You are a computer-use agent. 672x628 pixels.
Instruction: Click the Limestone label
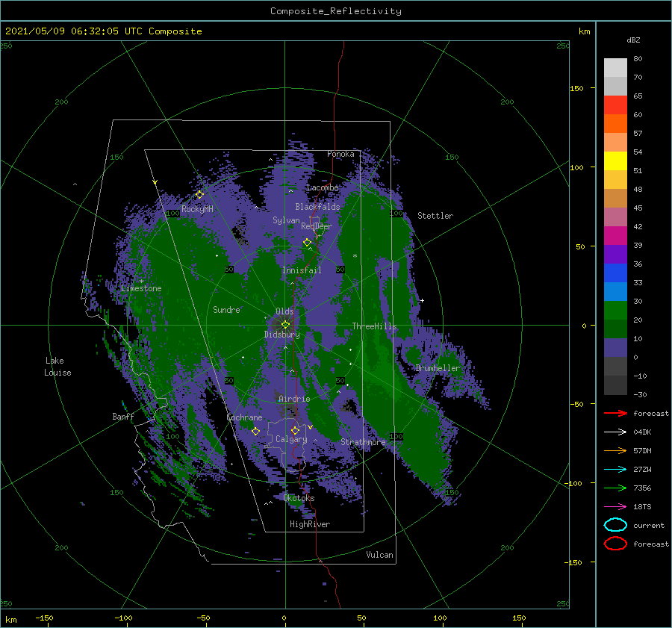141,288
